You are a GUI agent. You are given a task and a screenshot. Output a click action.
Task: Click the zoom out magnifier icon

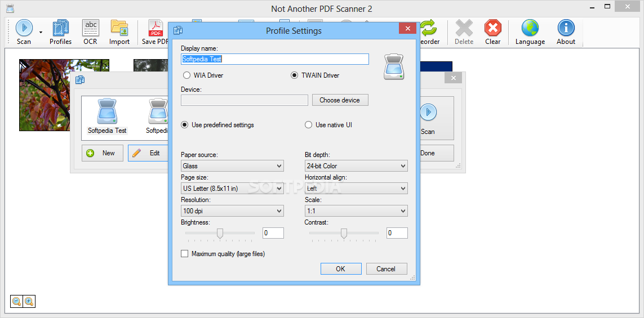click(17, 302)
